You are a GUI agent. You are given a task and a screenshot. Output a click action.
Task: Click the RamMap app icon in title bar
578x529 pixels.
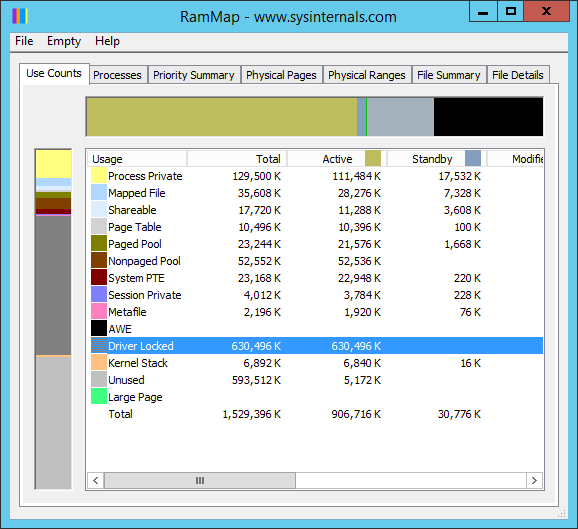coord(20,16)
